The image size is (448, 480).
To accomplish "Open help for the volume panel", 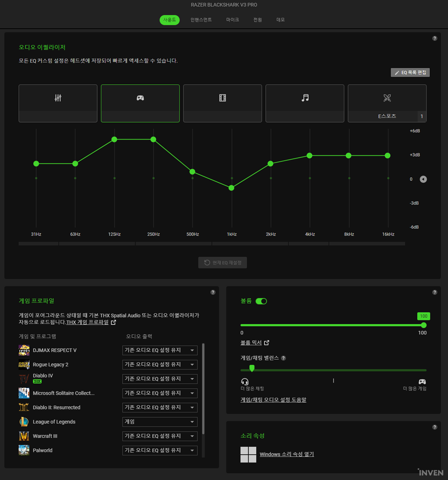I will click(435, 292).
